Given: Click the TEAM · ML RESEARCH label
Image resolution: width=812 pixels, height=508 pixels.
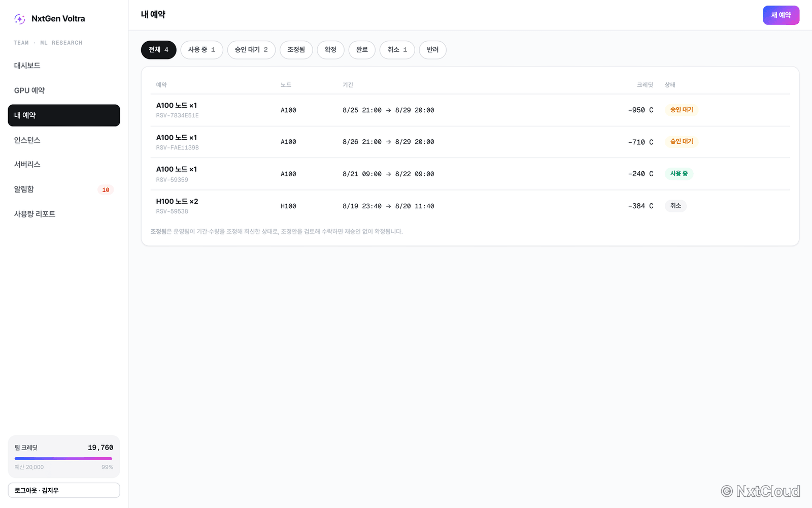Looking at the screenshot, I should pyautogui.click(x=48, y=43).
